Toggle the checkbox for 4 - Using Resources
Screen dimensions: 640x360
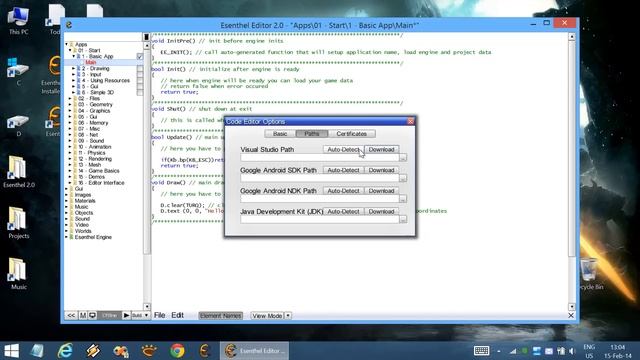tap(140, 80)
